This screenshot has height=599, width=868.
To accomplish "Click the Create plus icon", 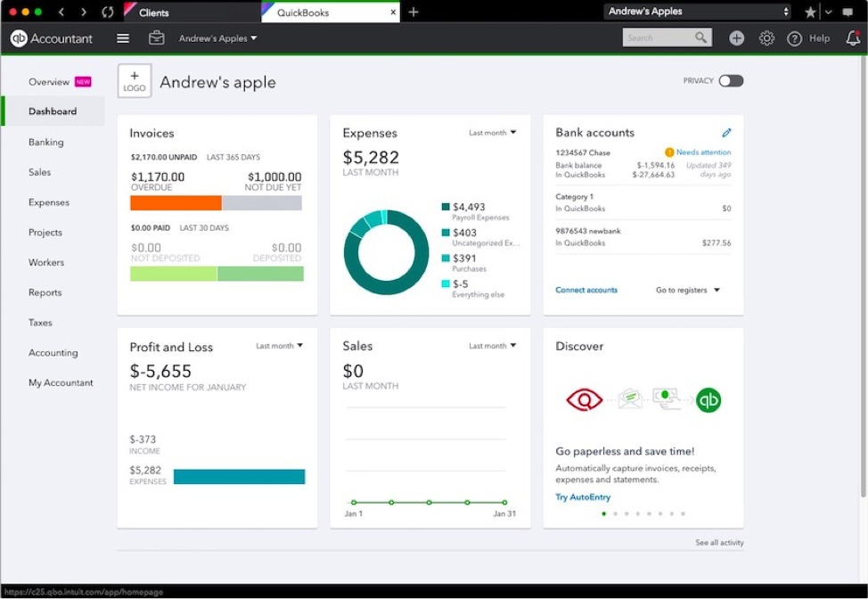I will pos(736,38).
